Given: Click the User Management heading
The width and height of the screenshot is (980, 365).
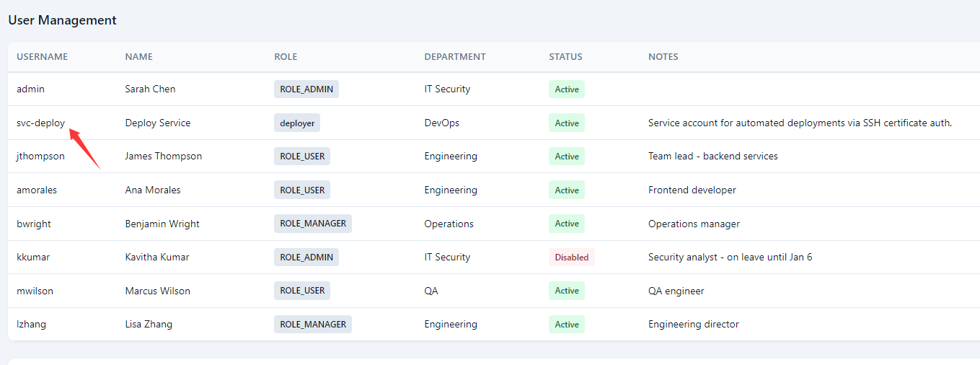Looking at the screenshot, I should click(x=62, y=20).
